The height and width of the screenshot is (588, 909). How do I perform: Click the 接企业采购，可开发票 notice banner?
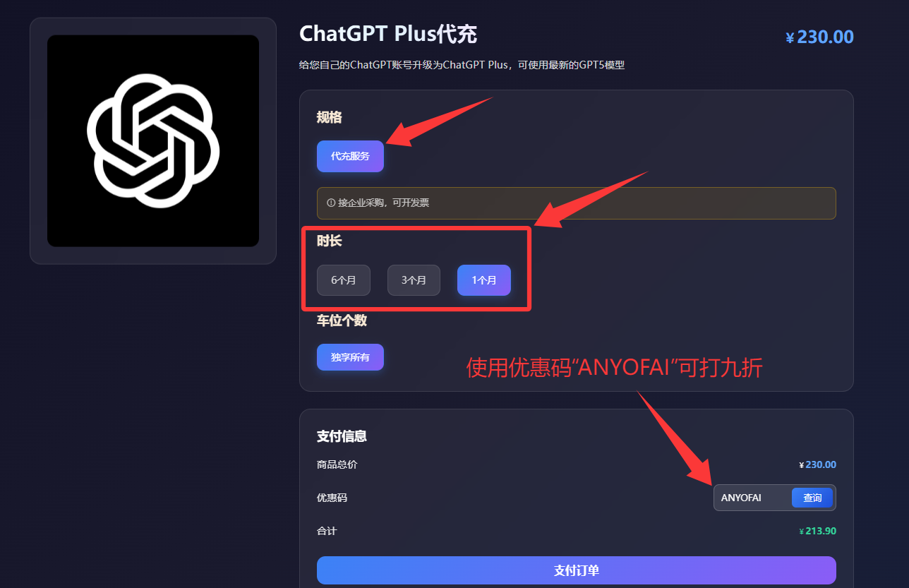577,203
